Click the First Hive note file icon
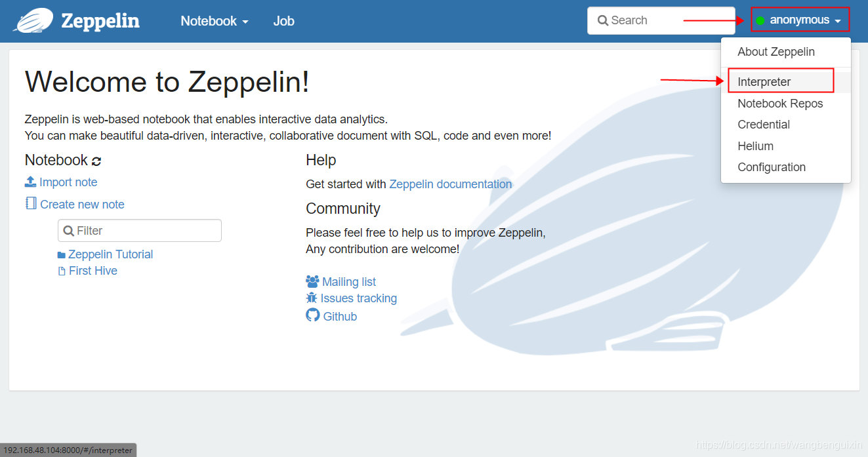The image size is (868, 457). point(62,271)
